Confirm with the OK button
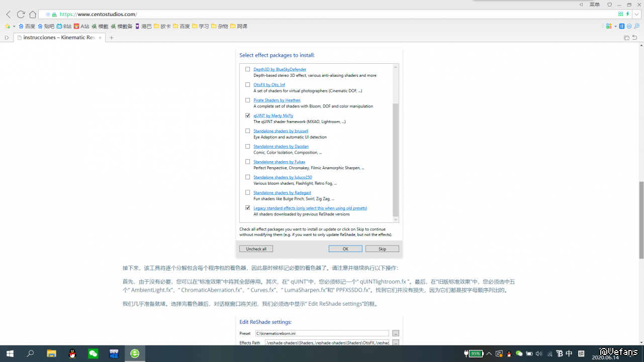The image size is (644, 362). 345,249
